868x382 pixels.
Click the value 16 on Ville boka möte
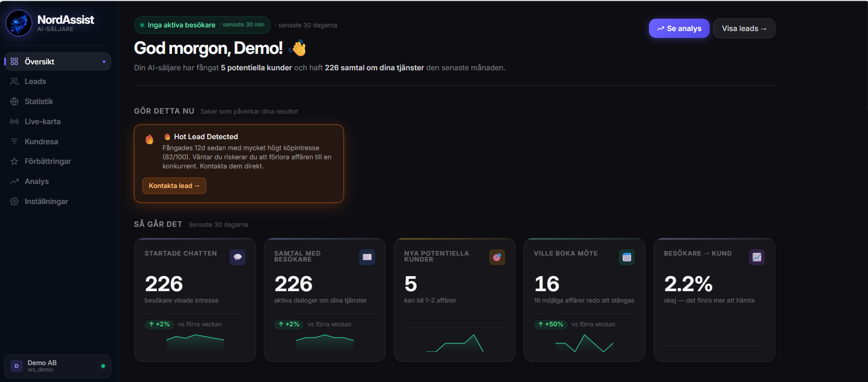point(547,284)
